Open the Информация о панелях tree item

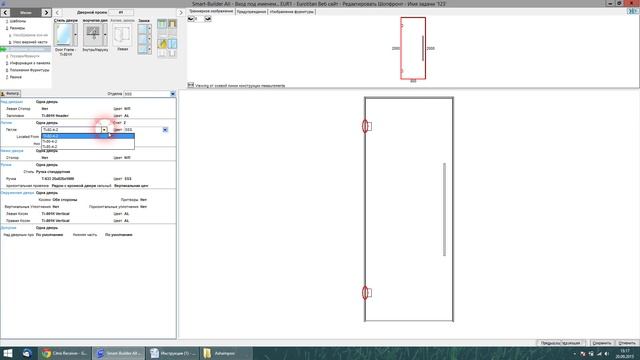coord(30,63)
